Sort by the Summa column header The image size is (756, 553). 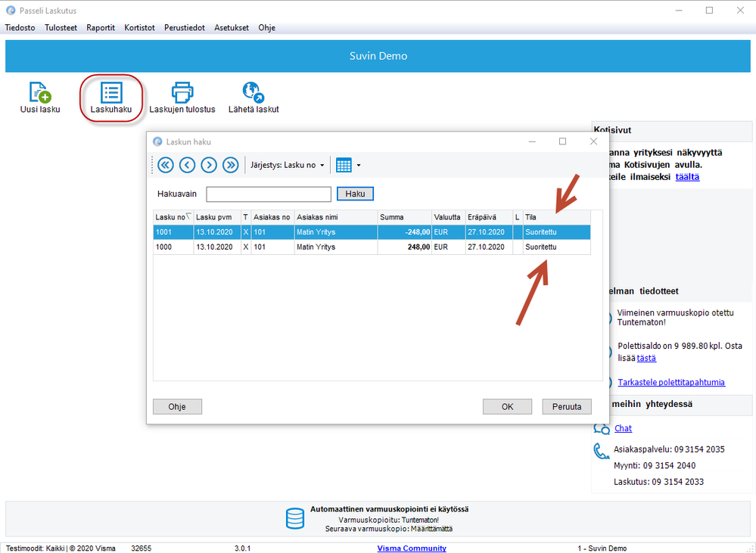[x=405, y=217]
